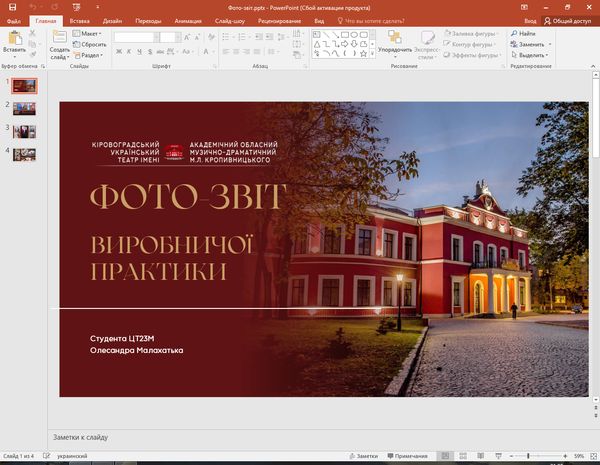Click the Create Slide (Создать слайд) icon

point(60,38)
